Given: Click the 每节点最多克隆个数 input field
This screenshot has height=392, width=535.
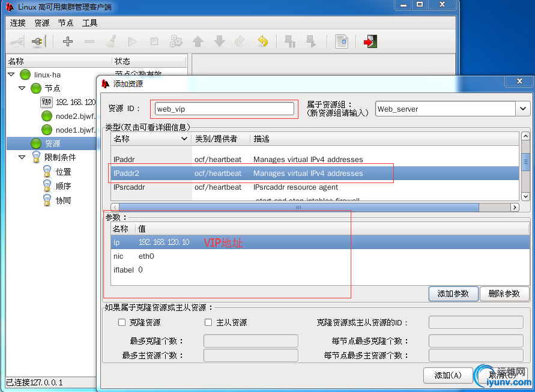Looking at the screenshot, I should click(x=476, y=341).
